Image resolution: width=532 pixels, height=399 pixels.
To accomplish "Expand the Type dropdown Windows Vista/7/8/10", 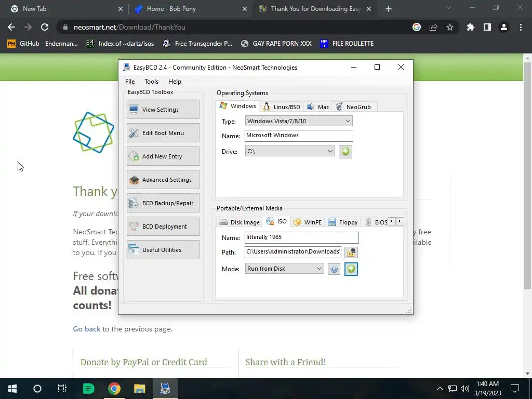I will (x=299, y=121).
